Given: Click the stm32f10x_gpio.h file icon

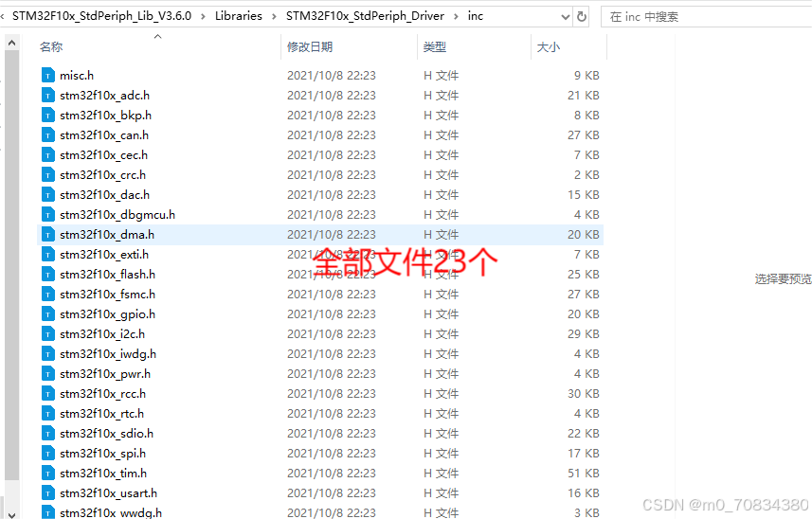Looking at the screenshot, I should click(47, 314).
